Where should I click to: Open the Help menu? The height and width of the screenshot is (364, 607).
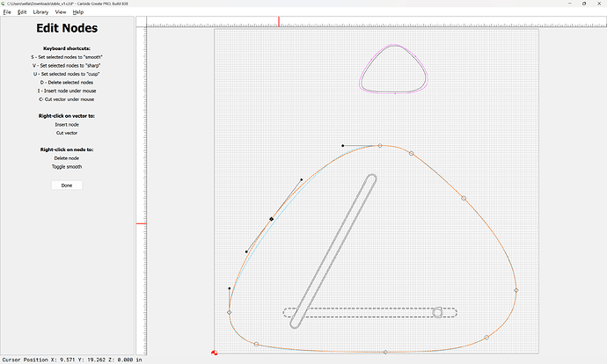click(78, 12)
